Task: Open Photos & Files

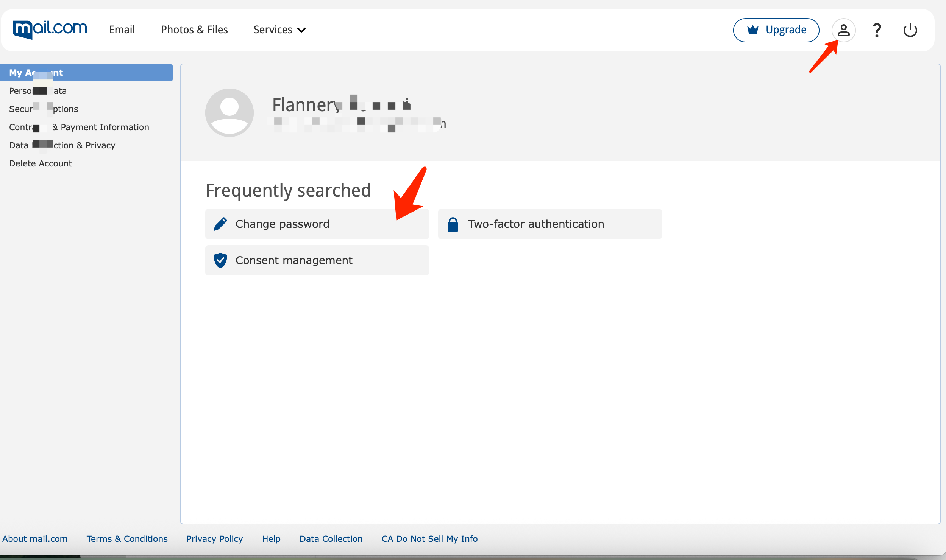Action: tap(194, 30)
